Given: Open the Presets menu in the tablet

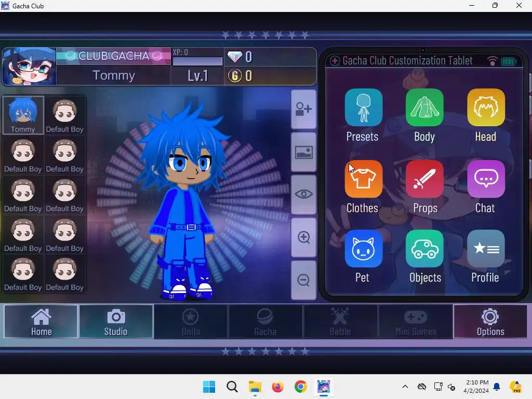Looking at the screenshot, I should (363, 108).
